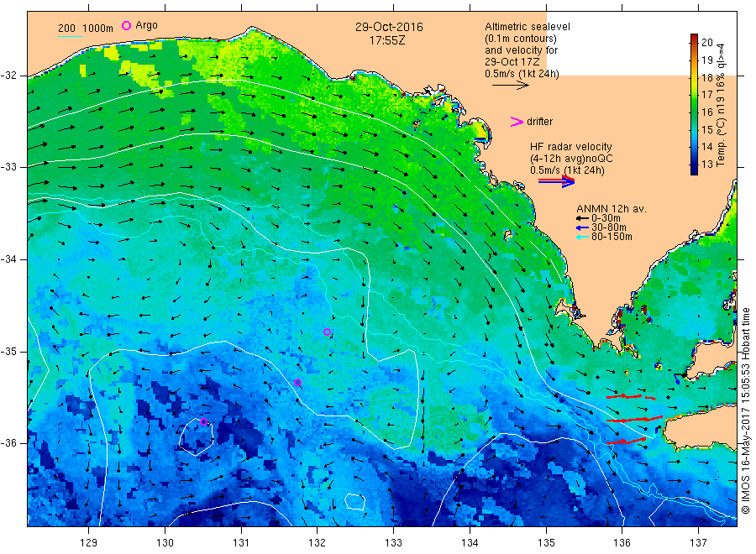This screenshot has width=756, height=554.
Task: Click the small closed sea-level contour near 130.4E
Action: click(x=197, y=437)
